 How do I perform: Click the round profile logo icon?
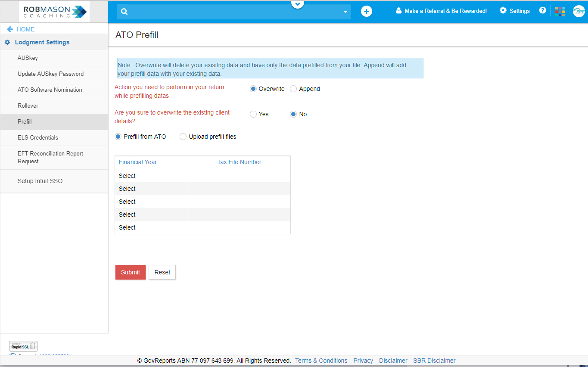tap(579, 11)
